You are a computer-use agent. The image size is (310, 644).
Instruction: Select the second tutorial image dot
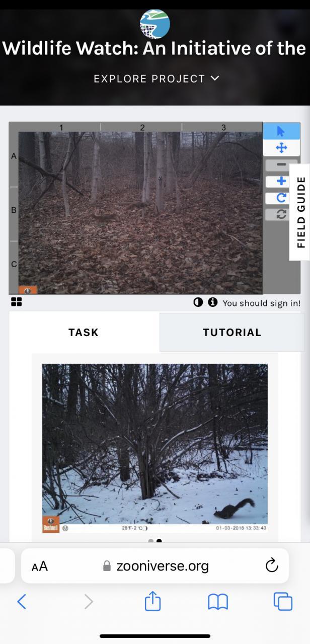click(x=159, y=541)
